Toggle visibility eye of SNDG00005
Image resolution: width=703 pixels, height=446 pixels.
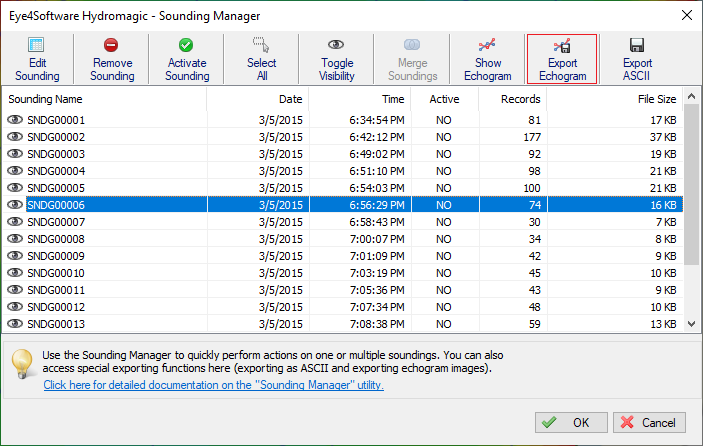pyautogui.click(x=15, y=188)
